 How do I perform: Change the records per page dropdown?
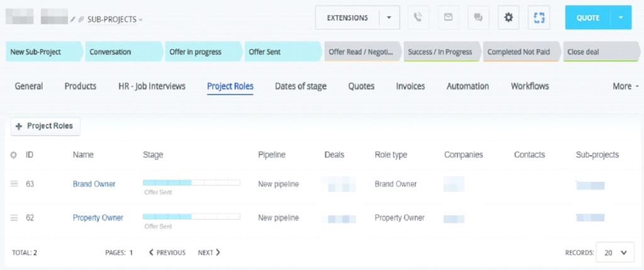click(x=614, y=252)
